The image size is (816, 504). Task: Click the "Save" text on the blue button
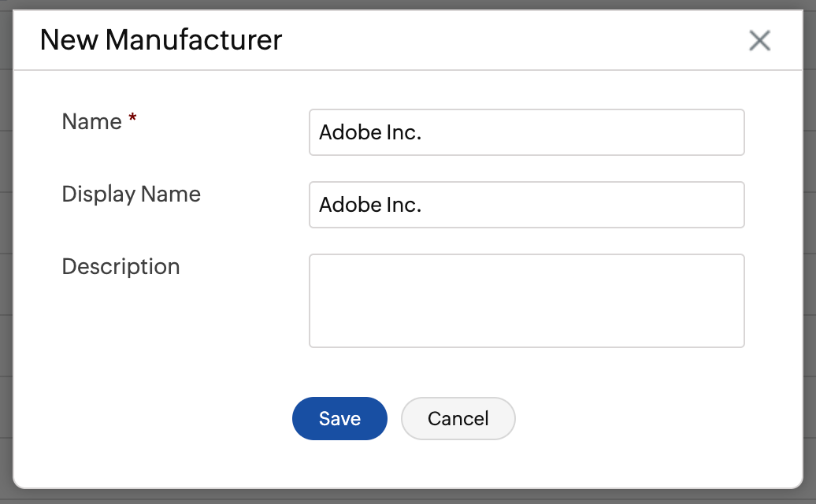pyautogui.click(x=339, y=418)
